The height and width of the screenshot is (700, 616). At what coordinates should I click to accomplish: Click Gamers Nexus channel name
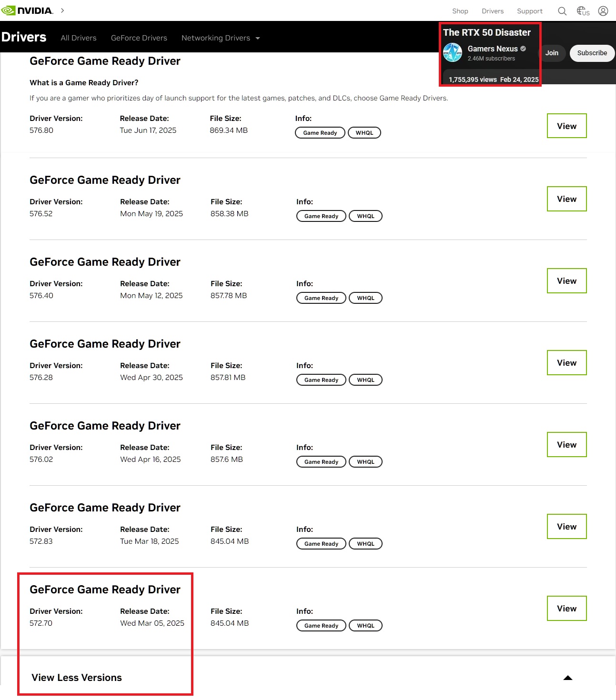(x=493, y=49)
